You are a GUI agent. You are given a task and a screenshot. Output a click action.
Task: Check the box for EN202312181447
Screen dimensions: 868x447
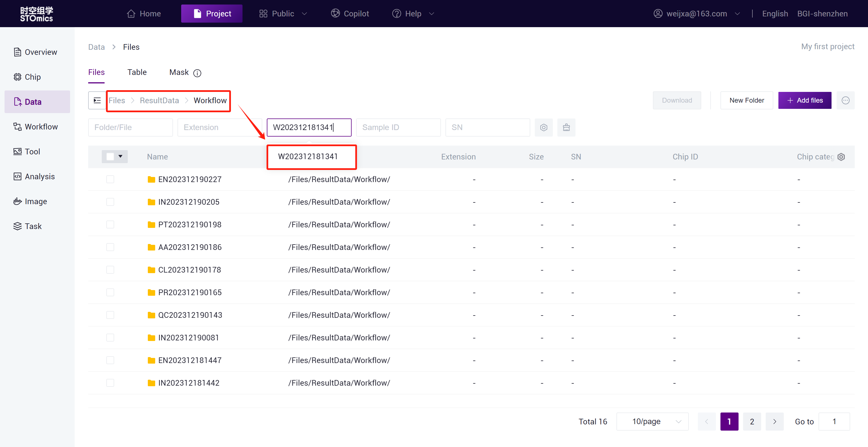click(x=110, y=360)
